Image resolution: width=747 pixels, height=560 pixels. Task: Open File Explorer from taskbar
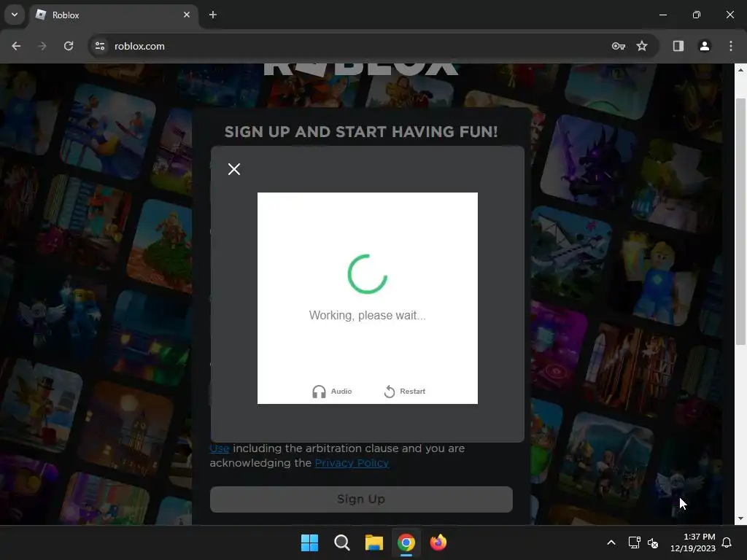(x=374, y=542)
